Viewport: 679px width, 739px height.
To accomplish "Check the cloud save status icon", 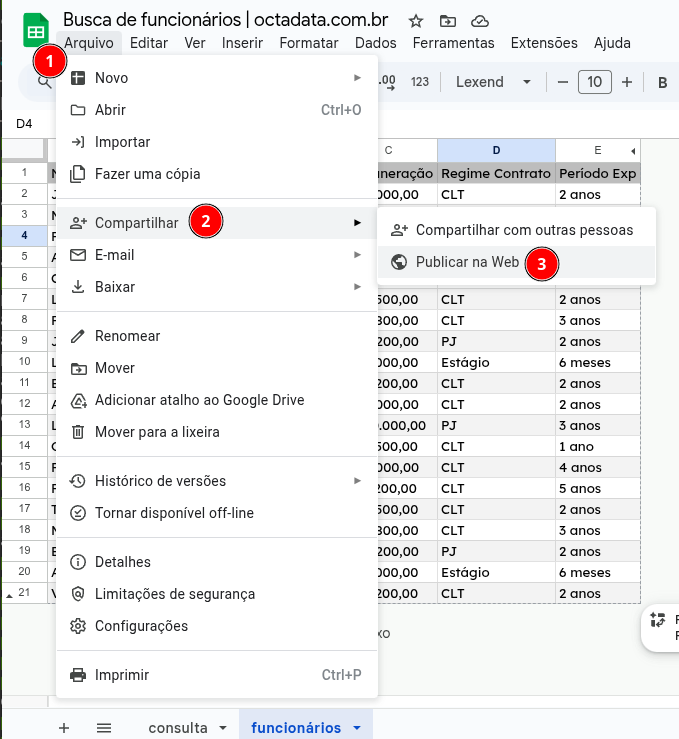I will 479,20.
